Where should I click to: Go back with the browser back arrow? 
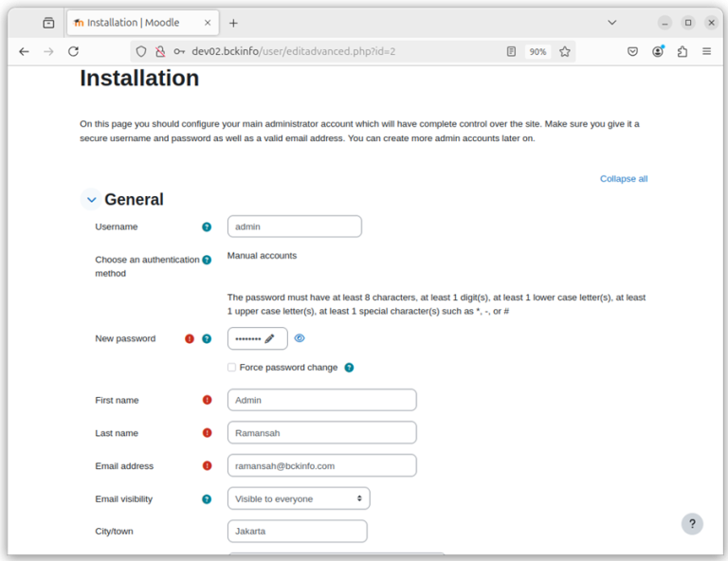click(24, 51)
